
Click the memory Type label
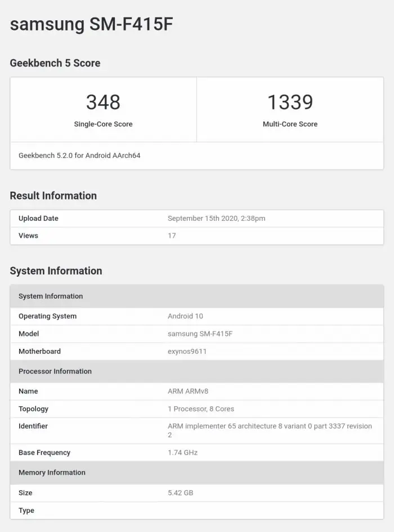tap(26, 511)
